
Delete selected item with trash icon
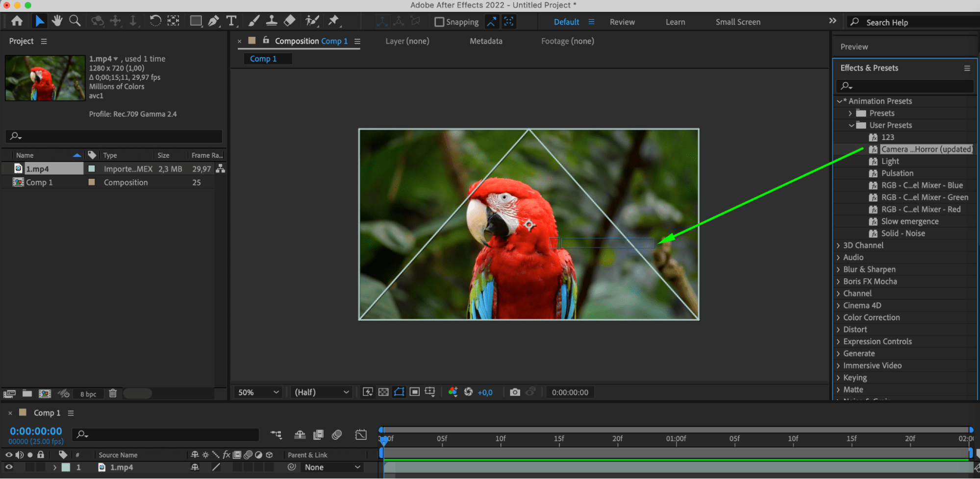pos(113,393)
